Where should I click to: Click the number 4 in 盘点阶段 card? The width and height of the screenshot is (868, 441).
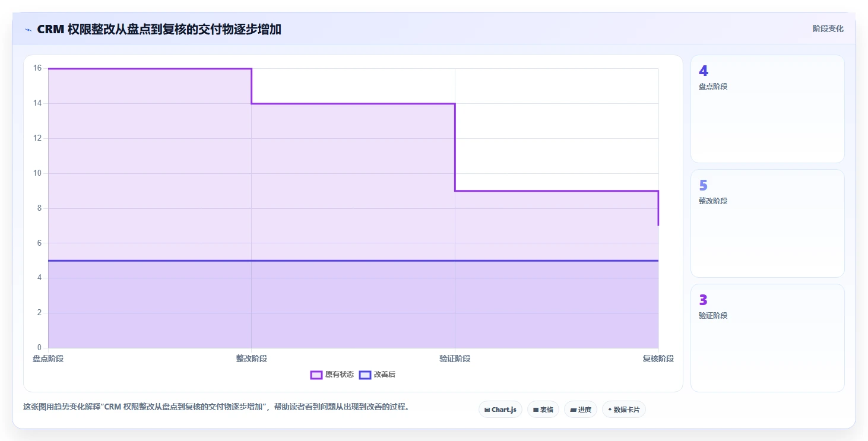click(704, 71)
